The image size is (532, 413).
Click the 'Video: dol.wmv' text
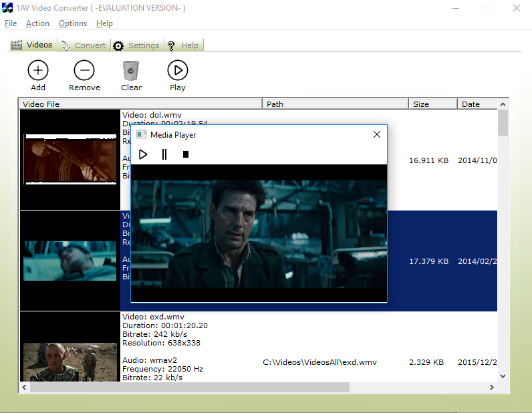(x=152, y=115)
